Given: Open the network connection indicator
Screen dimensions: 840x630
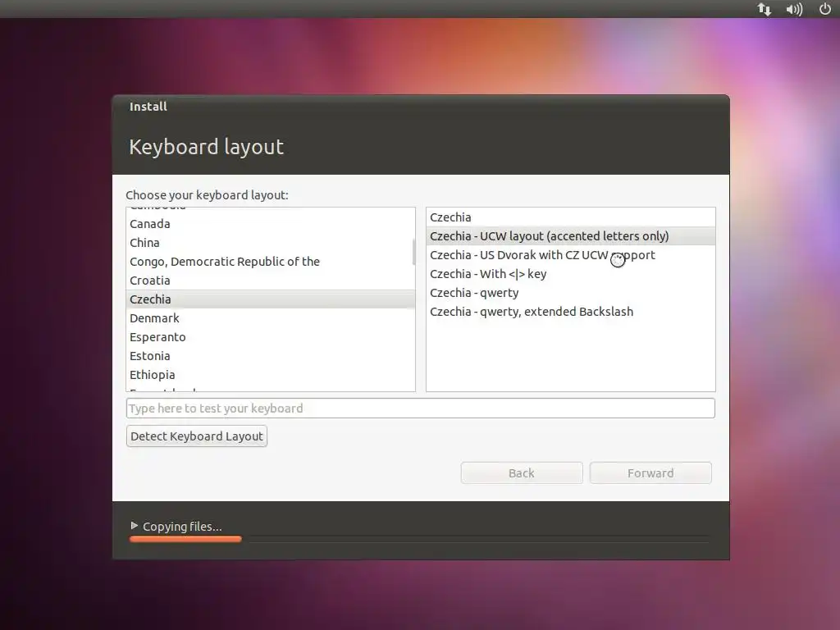Looking at the screenshot, I should [x=764, y=9].
